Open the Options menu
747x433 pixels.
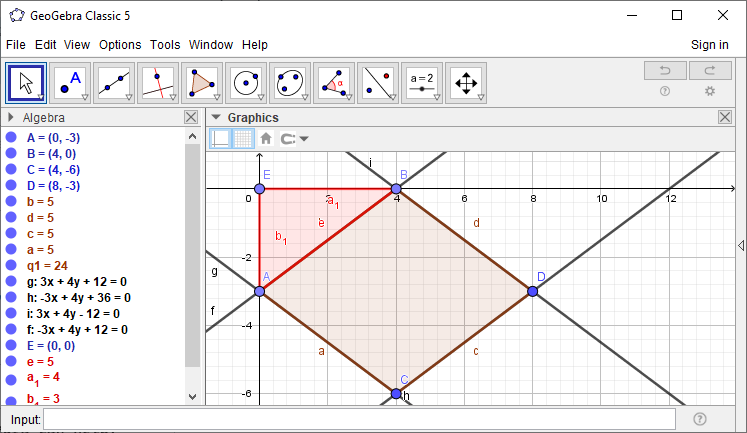(120, 45)
